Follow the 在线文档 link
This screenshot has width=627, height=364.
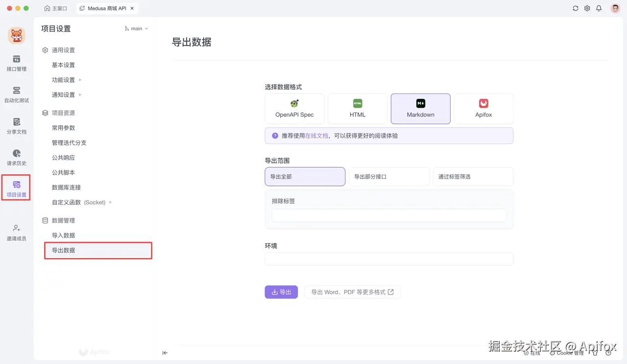coord(316,136)
